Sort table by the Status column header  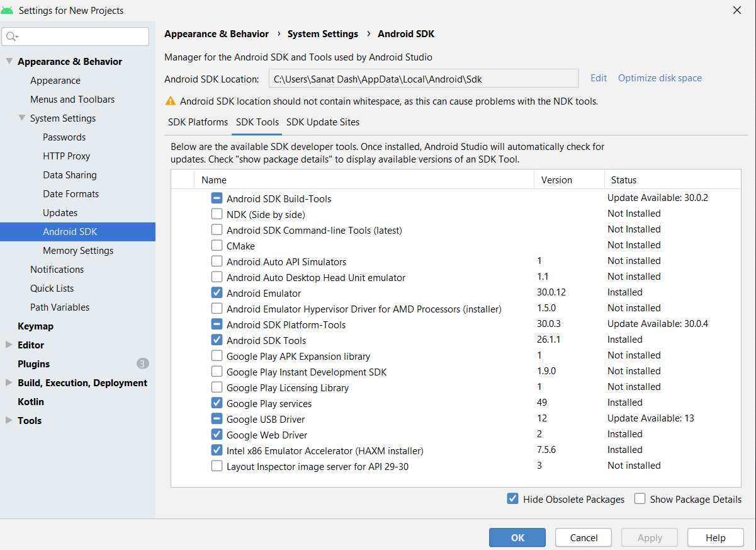click(x=672, y=180)
